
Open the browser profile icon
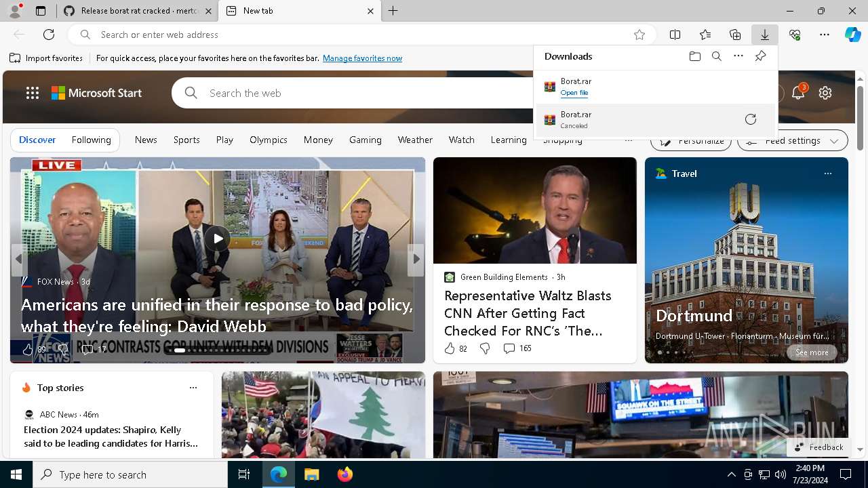[x=15, y=11]
